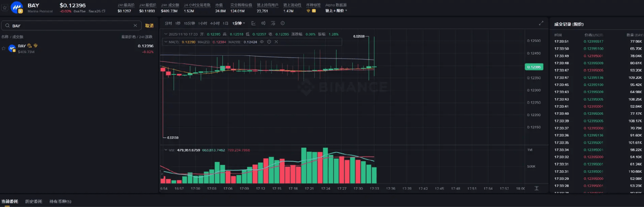Select the 15分钟 chart interval
The height and width of the screenshot is (207, 644).
[x=189, y=23]
